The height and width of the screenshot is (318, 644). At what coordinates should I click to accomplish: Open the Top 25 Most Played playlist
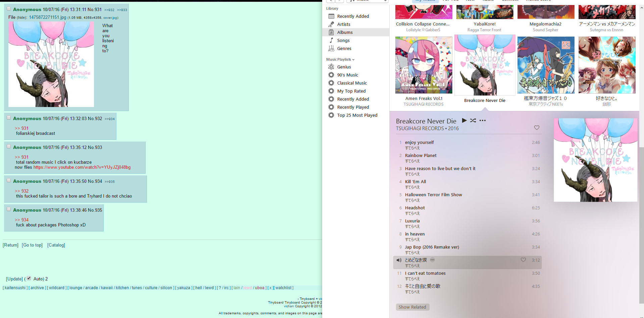[x=357, y=115]
